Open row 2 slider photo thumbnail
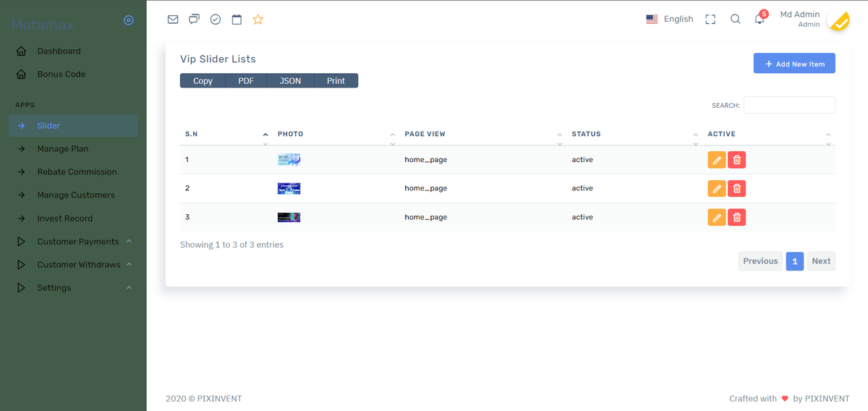This screenshot has height=411, width=868. (x=289, y=189)
